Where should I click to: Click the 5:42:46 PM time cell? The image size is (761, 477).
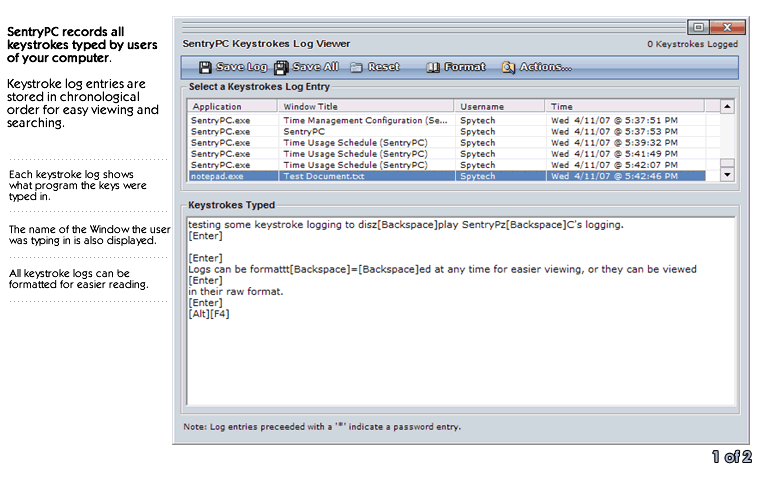626,176
